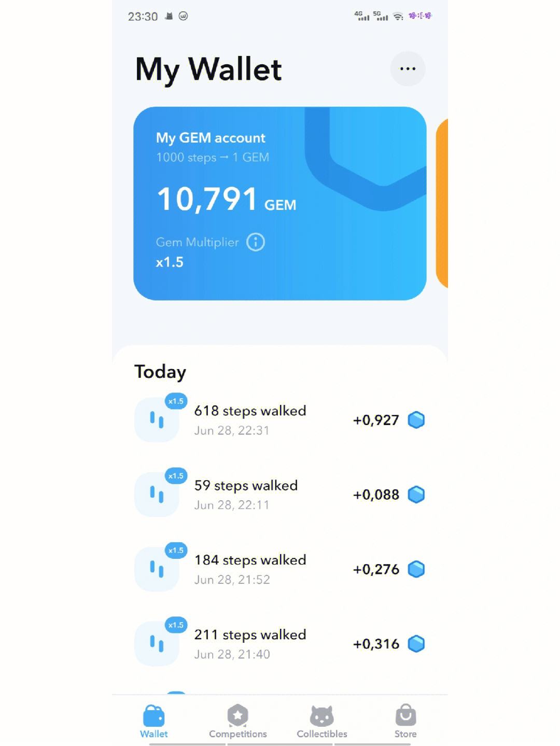Select the 59 steps walked entry

(280, 495)
